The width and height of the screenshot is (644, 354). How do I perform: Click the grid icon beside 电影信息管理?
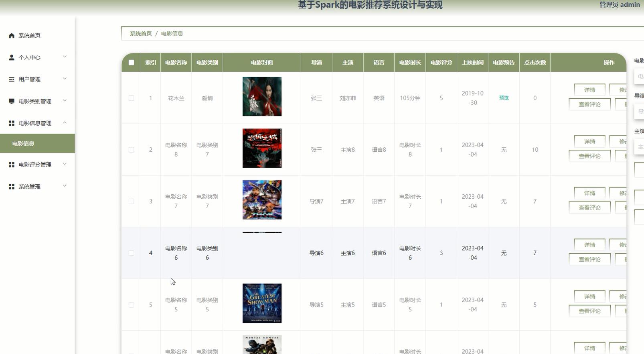12,123
